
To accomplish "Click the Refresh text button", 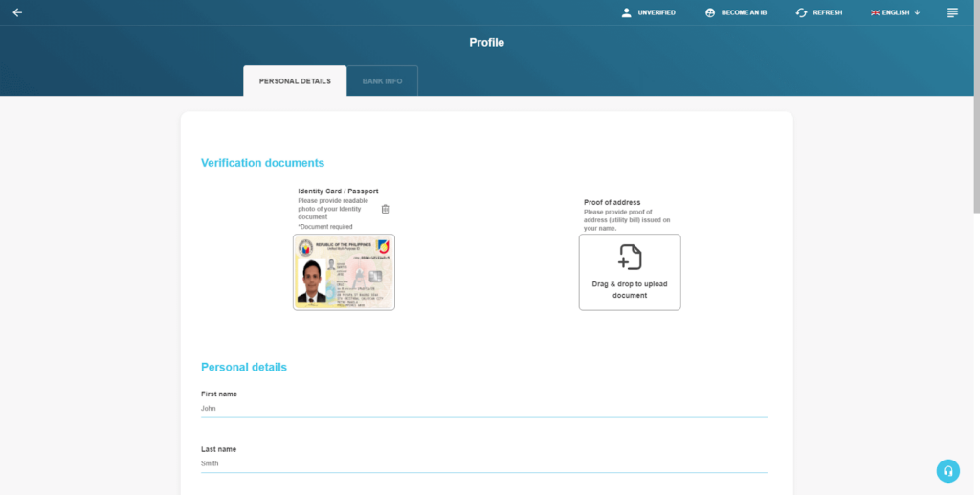I will pyautogui.click(x=828, y=12).
